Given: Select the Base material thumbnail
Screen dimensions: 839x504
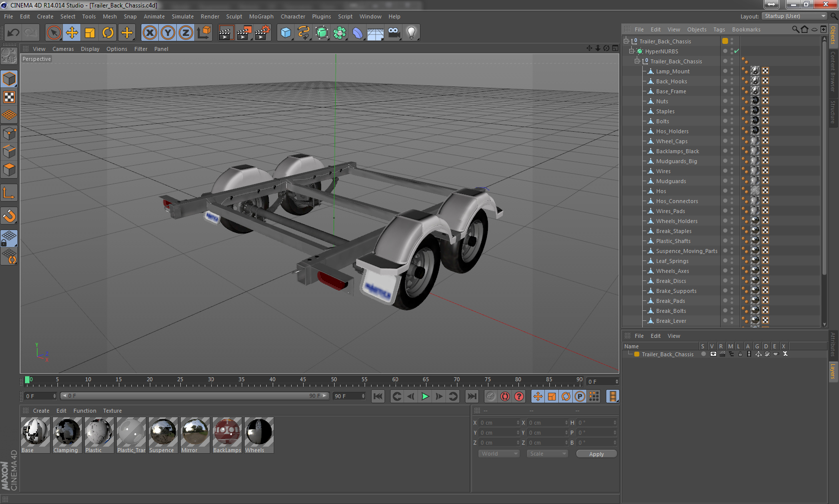Looking at the screenshot, I should [x=35, y=435].
